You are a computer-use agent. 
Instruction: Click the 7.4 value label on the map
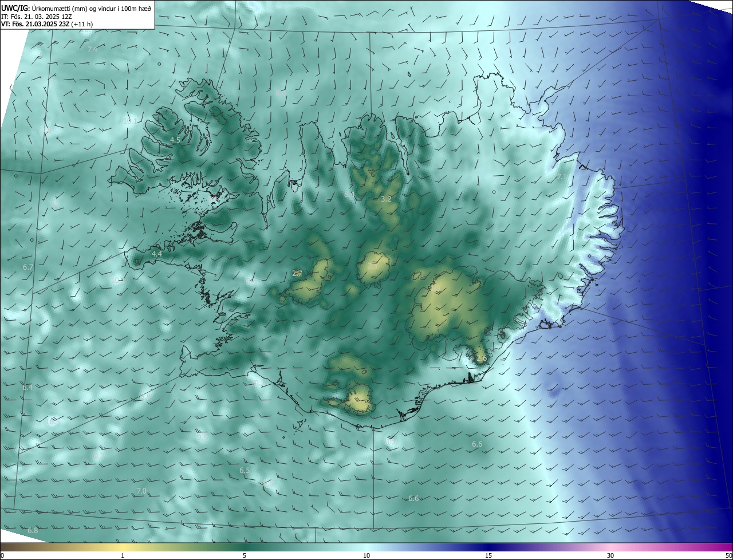(92, 50)
